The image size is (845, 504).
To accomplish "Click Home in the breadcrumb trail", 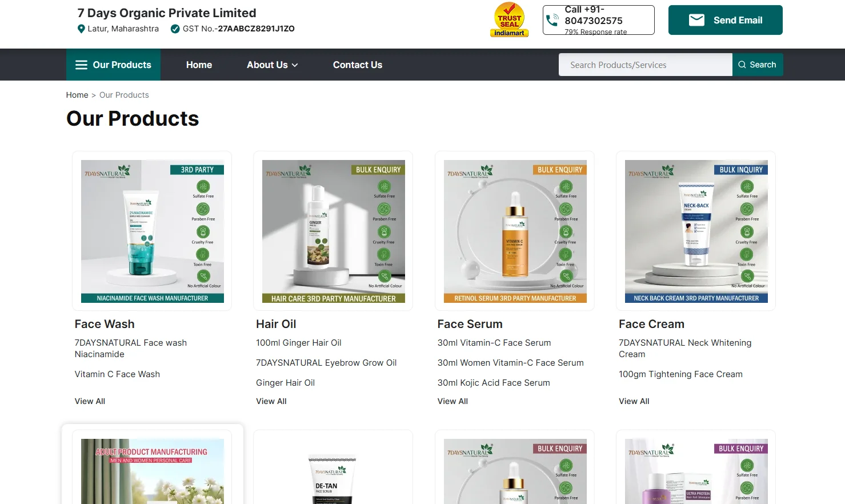I will 77,95.
